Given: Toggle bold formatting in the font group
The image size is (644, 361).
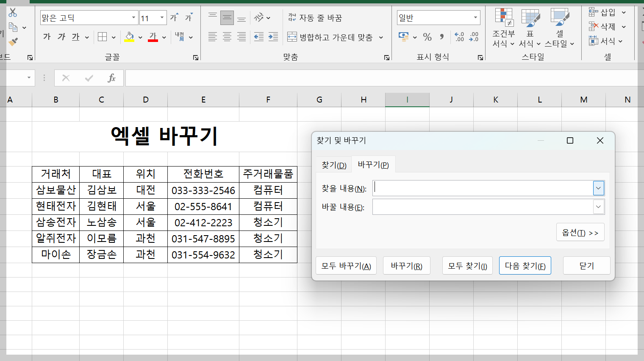Looking at the screenshot, I should (47, 37).
